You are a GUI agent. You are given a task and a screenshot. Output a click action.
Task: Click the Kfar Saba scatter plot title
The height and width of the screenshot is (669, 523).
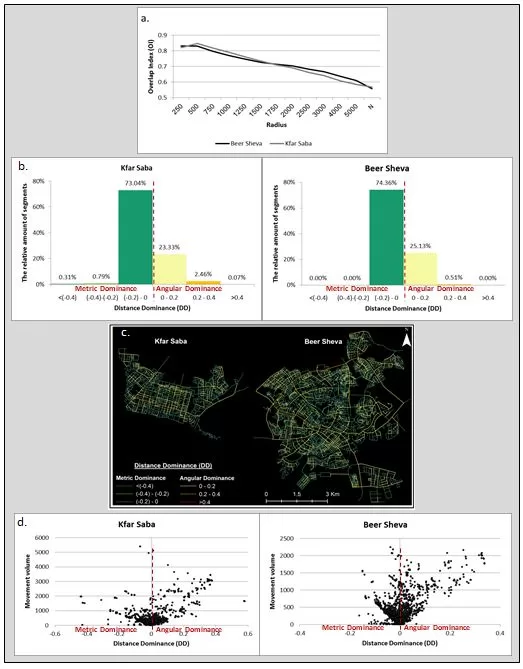tap(136, 524)
